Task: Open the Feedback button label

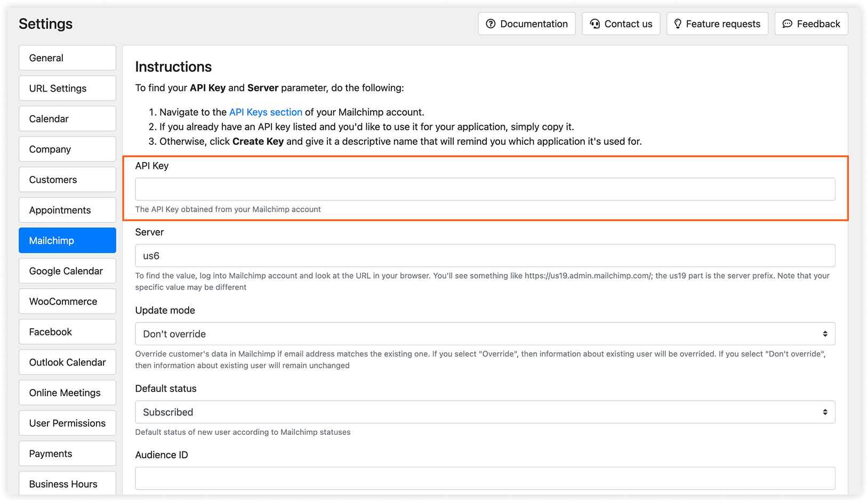Action: pyautogui.click(x=818, y=24)
